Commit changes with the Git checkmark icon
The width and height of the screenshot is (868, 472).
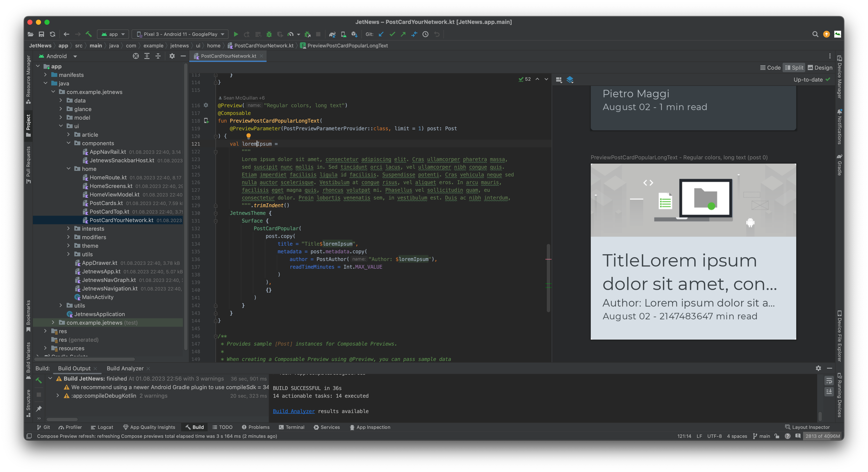click(x=392, y=34)
